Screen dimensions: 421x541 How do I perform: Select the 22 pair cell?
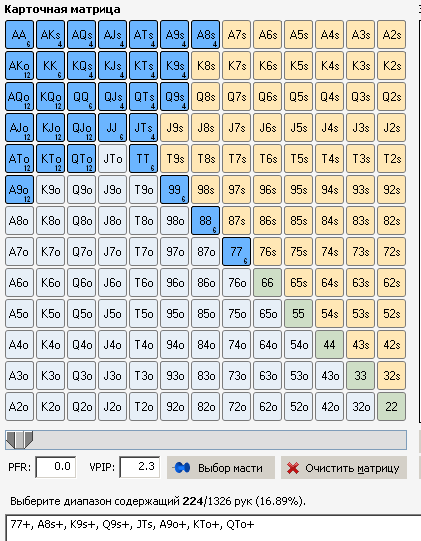click(x=392, y=407)
